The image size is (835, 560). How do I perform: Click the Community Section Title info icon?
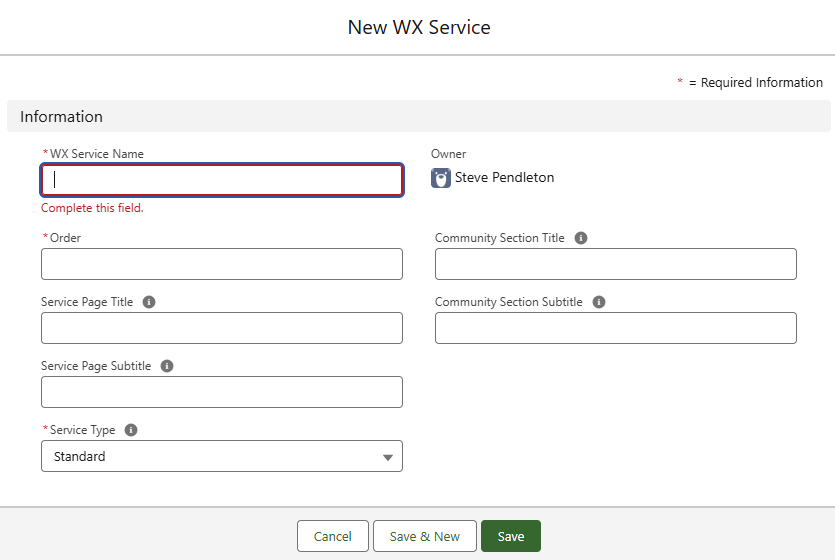(x=581, y=238)
